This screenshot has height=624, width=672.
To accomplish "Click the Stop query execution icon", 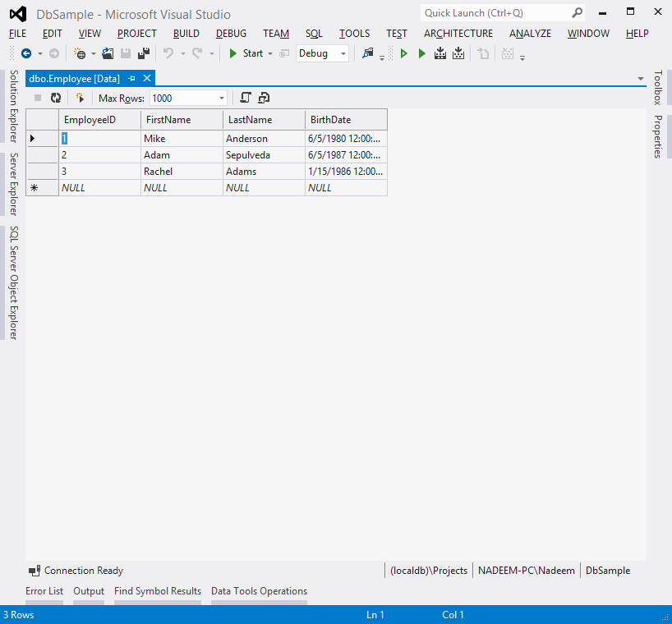I will point(38,98).
